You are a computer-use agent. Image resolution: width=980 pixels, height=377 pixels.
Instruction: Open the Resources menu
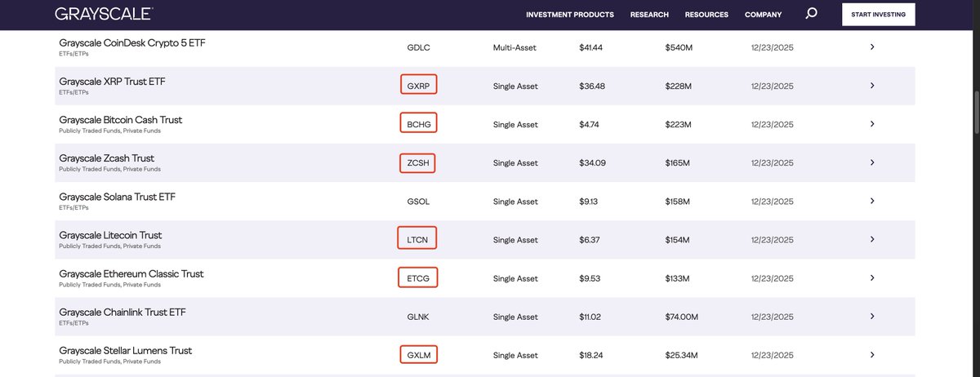point(706,15)
